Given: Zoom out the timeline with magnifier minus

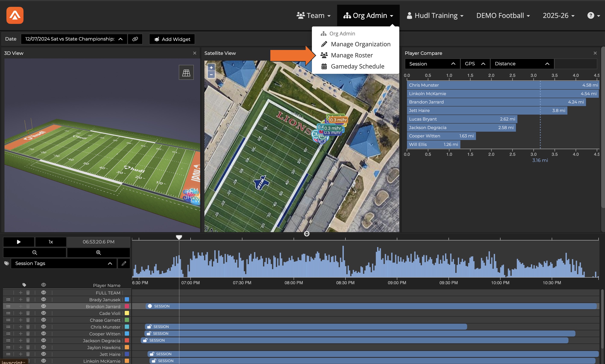Looking at the screenshot, I should tap(35, 252).
